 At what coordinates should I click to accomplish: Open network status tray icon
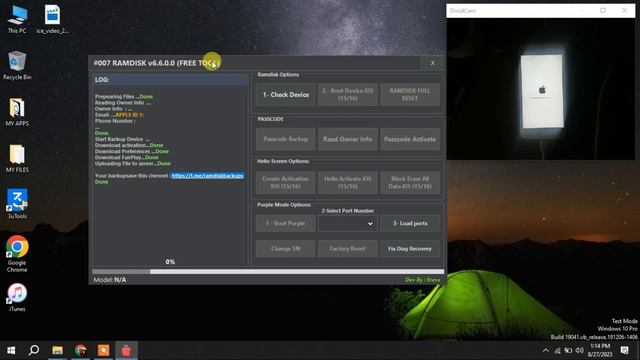pyautogui.click(x=557, y=351)
